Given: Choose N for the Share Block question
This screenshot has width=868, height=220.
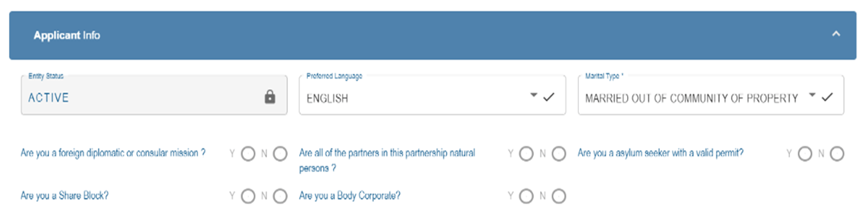Looking at the screenshot, I should (280, 196).
